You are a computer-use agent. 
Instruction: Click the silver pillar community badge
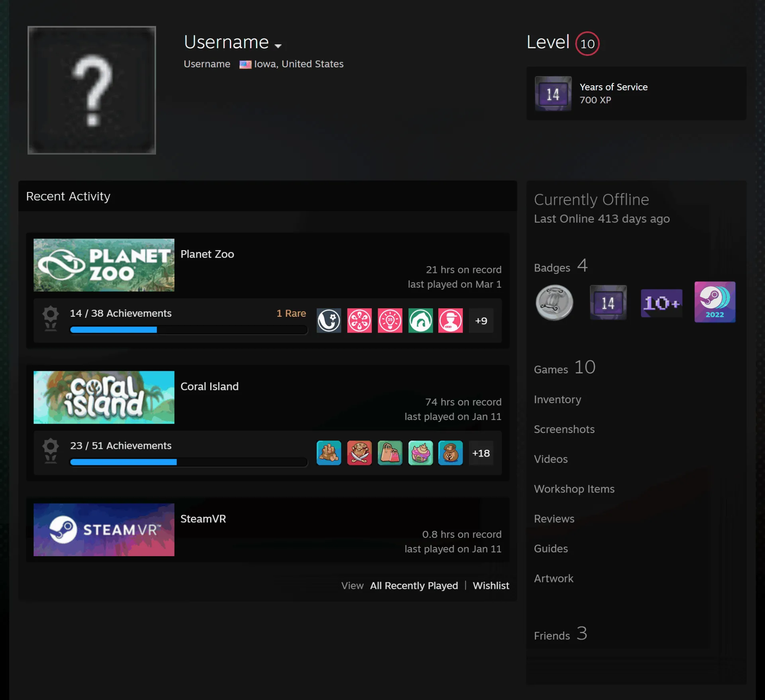554,302
